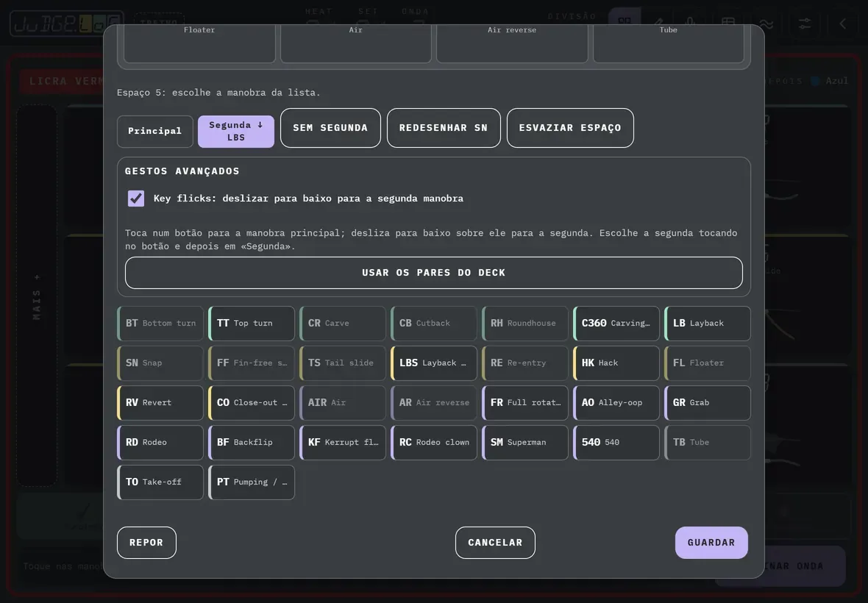Select the C360 Carving maneuver key

tap(616, 323)
